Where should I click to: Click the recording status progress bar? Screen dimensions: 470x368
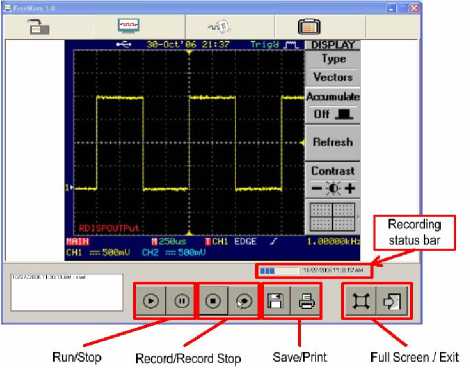point(313,271)
